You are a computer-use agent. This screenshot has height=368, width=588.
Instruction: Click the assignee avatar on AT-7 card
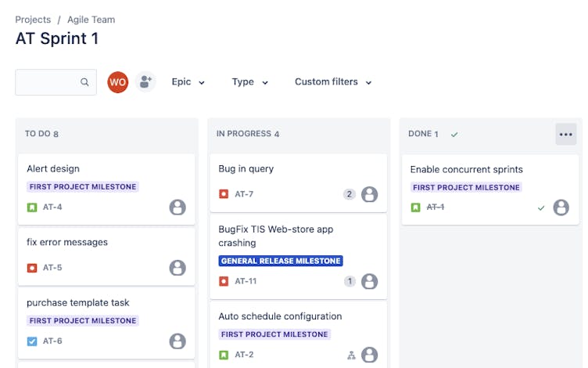click(369, 194)
